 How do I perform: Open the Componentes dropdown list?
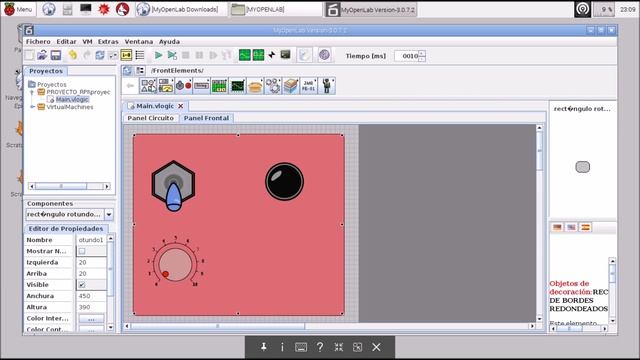[x=109, y=214]
